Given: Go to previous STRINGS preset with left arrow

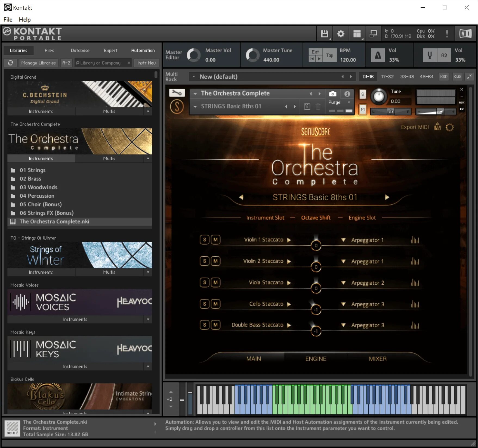Looking at the screenshot, I should point(241,197).
